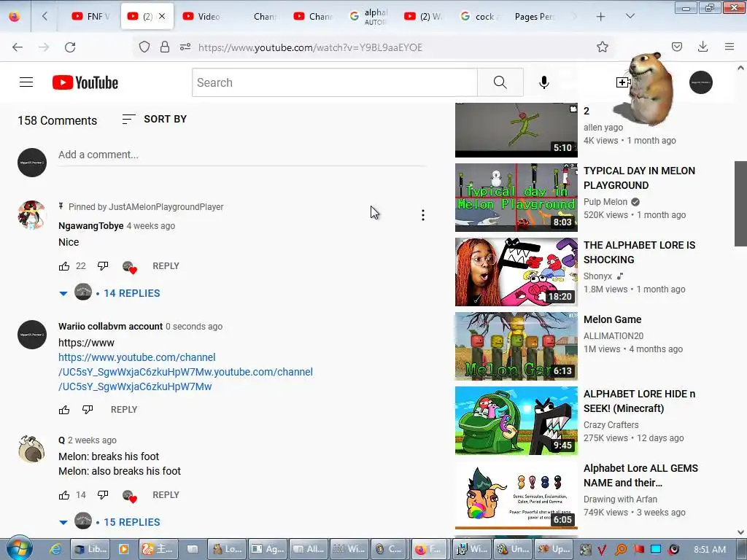Open The Alphabet Lore Is Shocking thumbnail
This screenshot has height=560, width=747.
[x=516, y=271]
